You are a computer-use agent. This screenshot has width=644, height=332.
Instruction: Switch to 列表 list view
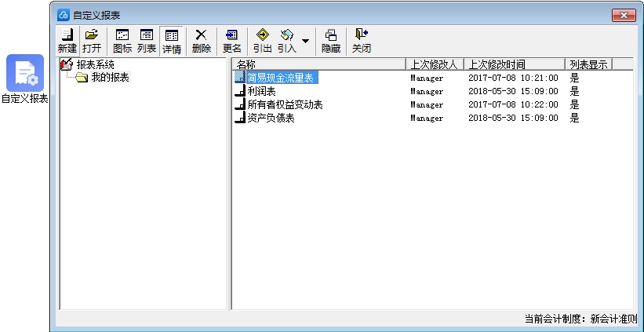(147, 41)
